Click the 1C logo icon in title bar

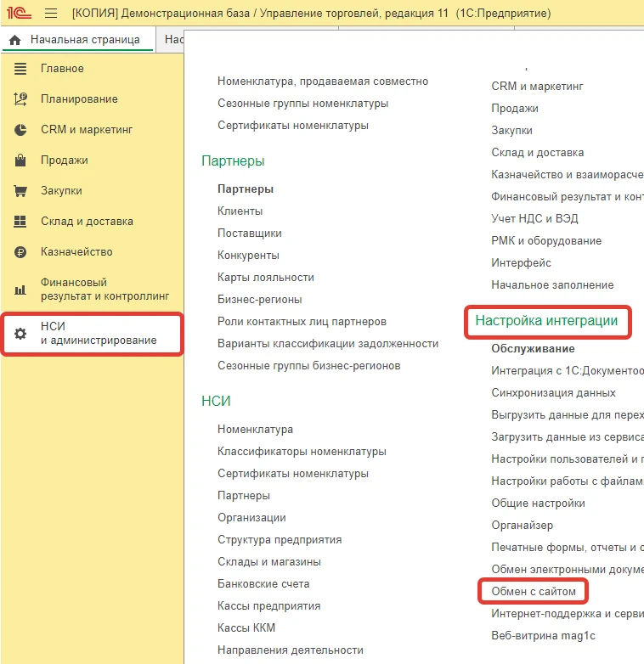point(20,14)
